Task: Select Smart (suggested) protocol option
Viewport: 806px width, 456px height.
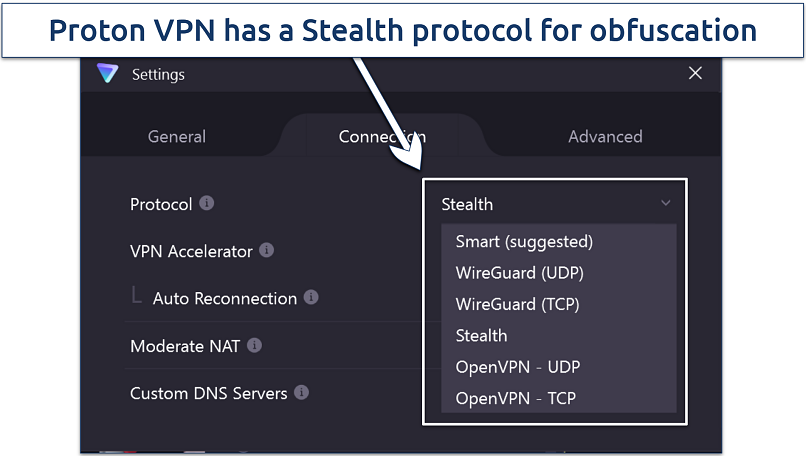Action: coord(524,241)
